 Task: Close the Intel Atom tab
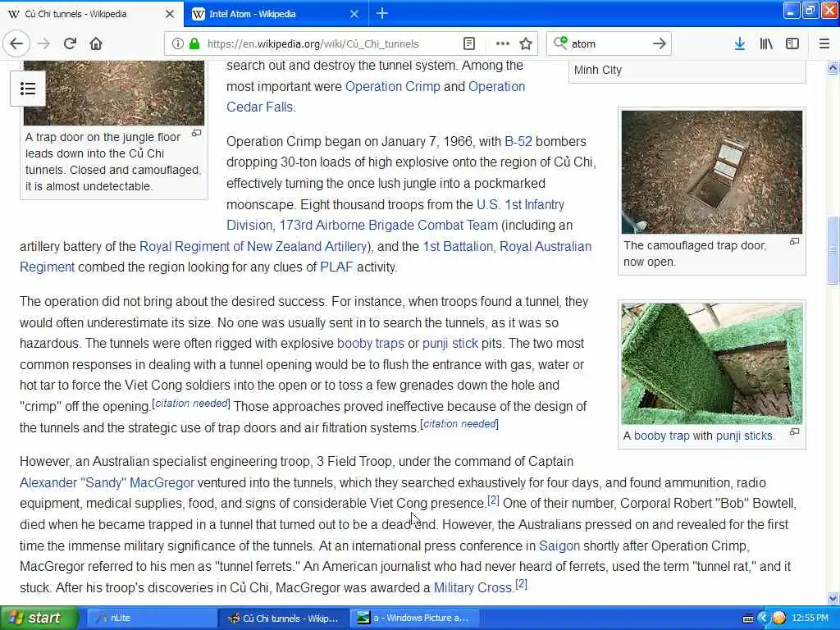click(354, 14)
